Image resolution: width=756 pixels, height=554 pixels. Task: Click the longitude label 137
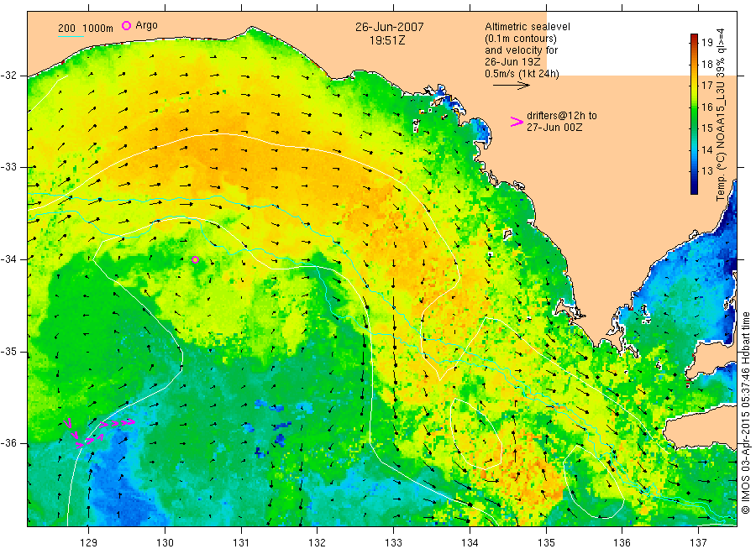tap(698, 542)
